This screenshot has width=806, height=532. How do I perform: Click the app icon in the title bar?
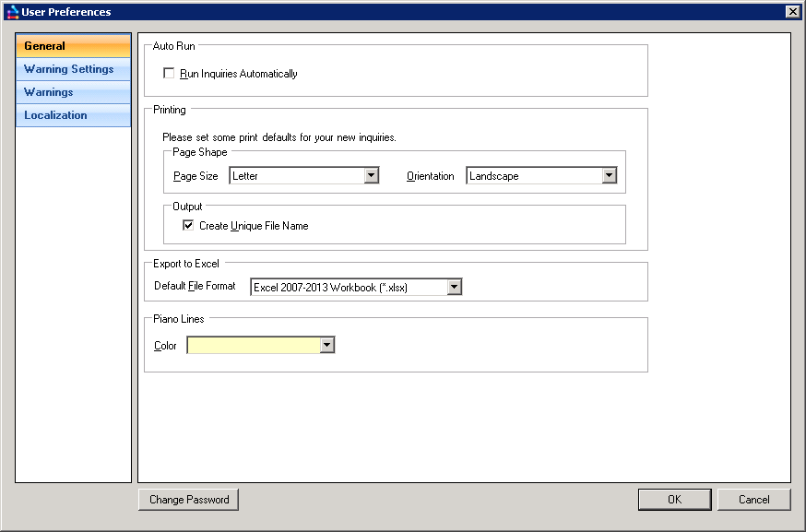tap(12, 12)
